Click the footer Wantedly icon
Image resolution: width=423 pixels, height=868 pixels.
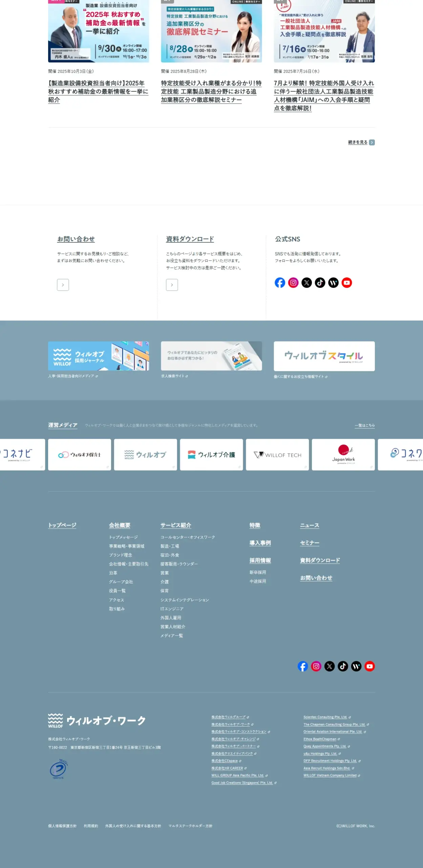coord(356,666)
